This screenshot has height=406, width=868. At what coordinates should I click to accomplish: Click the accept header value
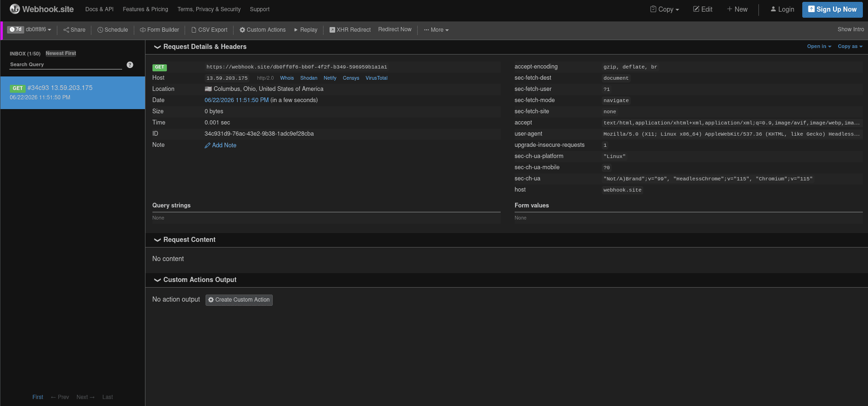pos(731,123)
